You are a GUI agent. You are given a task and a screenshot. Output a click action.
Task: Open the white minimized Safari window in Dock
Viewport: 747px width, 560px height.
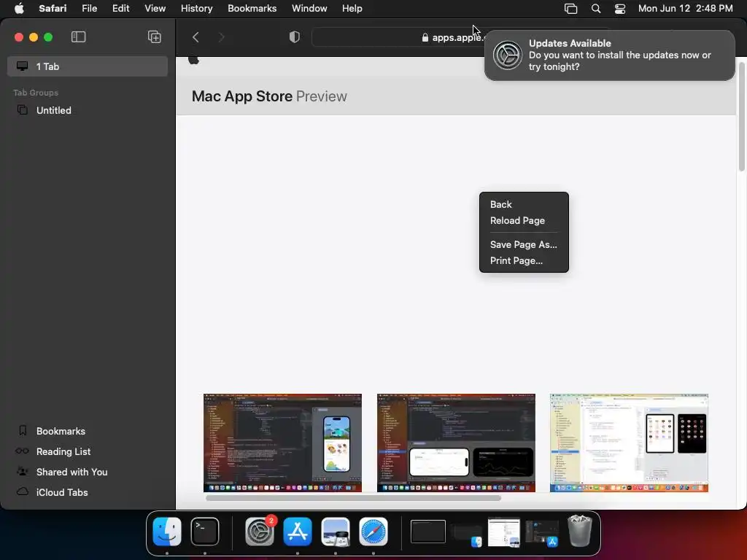(x=504, y=532)
